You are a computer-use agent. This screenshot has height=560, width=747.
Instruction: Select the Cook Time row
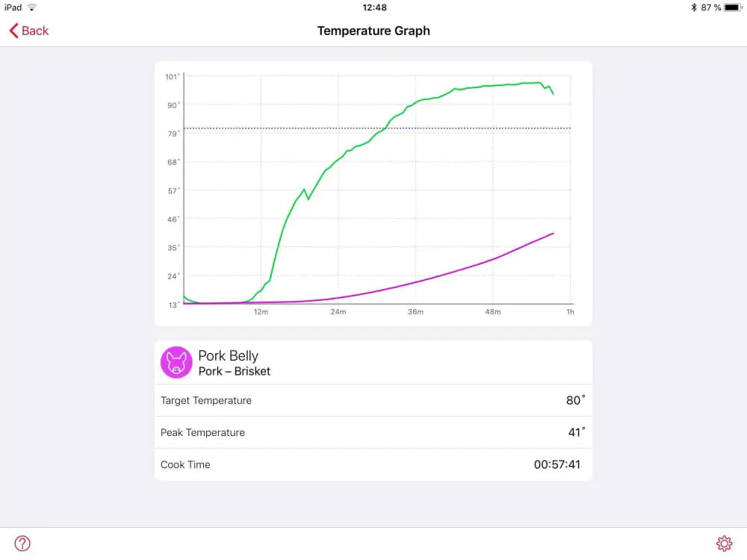point(373,464)
